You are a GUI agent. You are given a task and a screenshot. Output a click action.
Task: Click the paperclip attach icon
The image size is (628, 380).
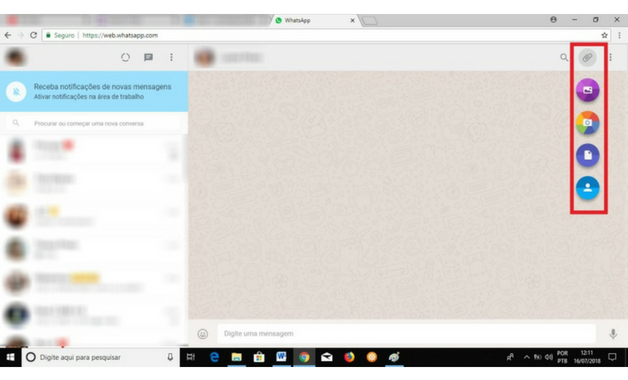(x=587, y=58)
